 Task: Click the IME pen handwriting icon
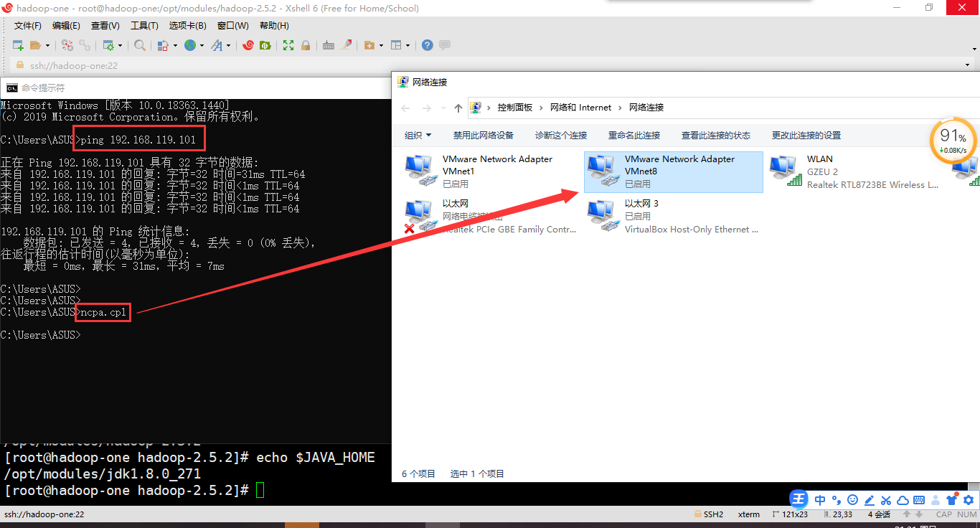click(x=870, y=500)
